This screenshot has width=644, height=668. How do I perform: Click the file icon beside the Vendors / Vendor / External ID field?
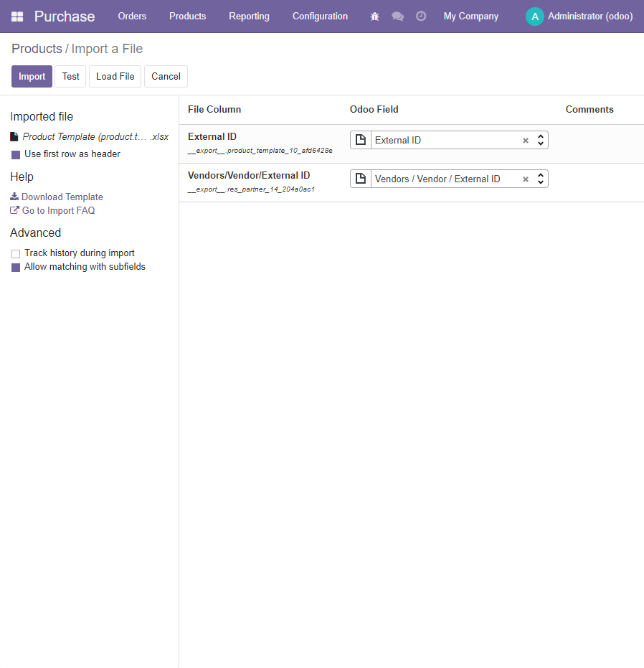click(361, 179)
